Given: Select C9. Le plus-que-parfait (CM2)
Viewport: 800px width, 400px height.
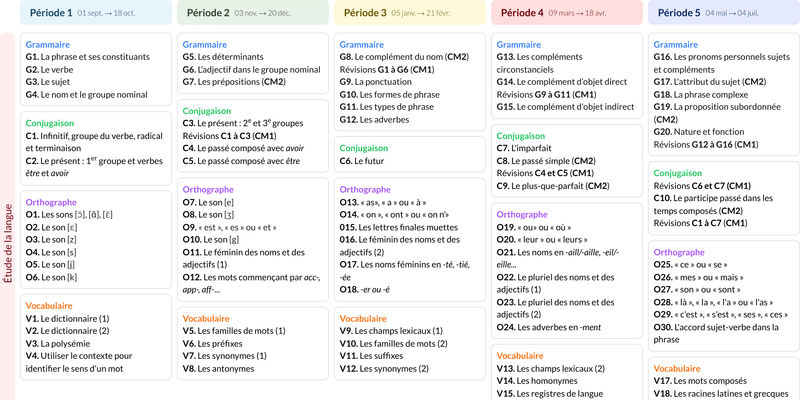Looking at the screenshot, I should (553, 186).
